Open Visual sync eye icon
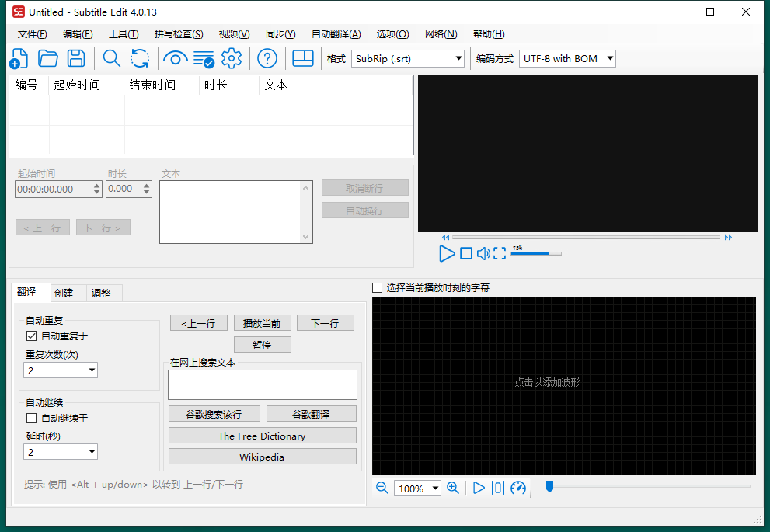Screen dimensions: 770x532 pos(176,58)
